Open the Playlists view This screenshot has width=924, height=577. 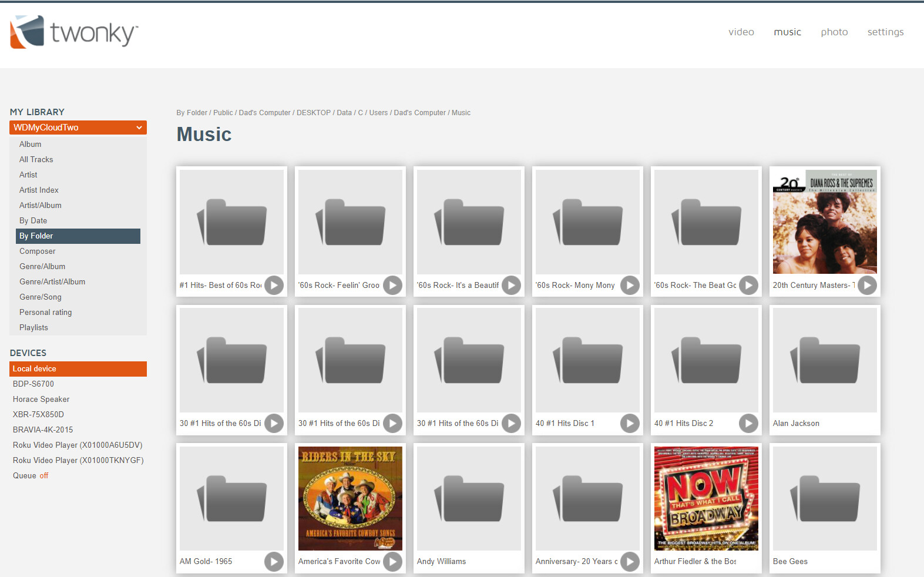(34, 328)
